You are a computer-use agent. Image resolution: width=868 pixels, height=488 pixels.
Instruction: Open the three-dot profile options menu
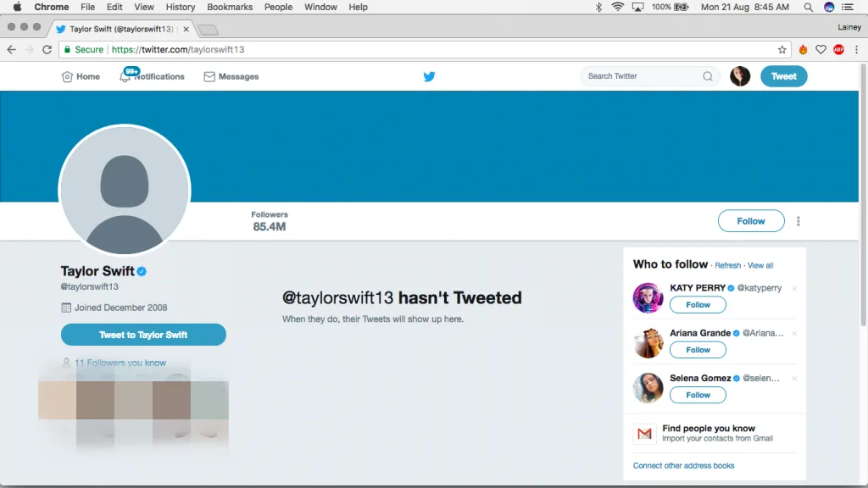(798, 221)
